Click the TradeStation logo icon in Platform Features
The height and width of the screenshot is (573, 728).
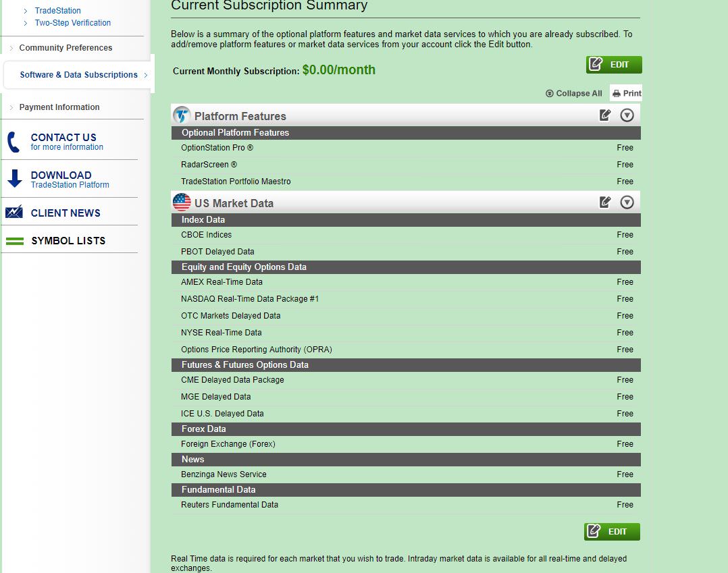[182, 115]
